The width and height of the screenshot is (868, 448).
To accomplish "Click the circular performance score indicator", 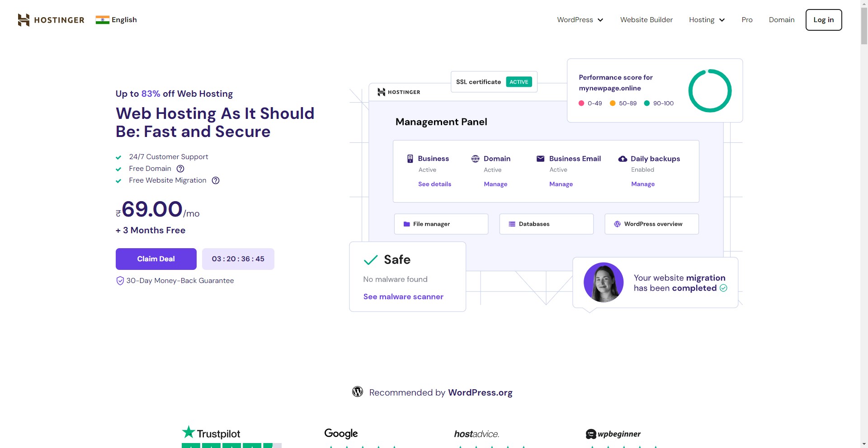I will coord(710,90).
